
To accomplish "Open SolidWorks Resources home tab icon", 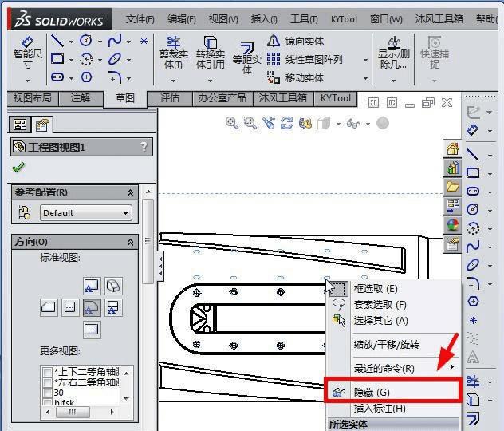I will tap(452, 148).
